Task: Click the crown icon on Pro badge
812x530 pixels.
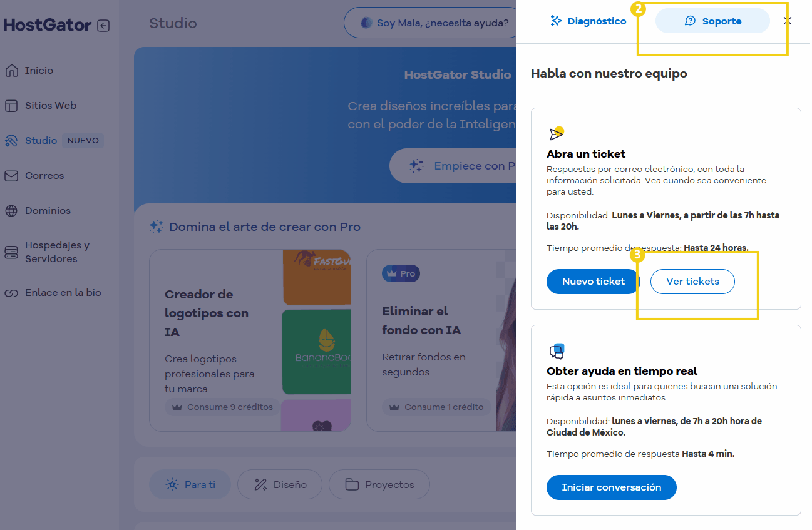Action: click(392, 273)
